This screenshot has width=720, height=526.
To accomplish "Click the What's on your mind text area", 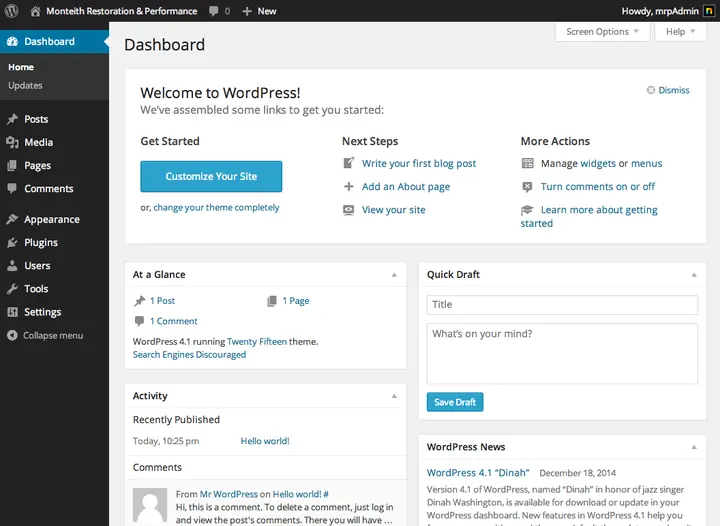I will point(562,353).
